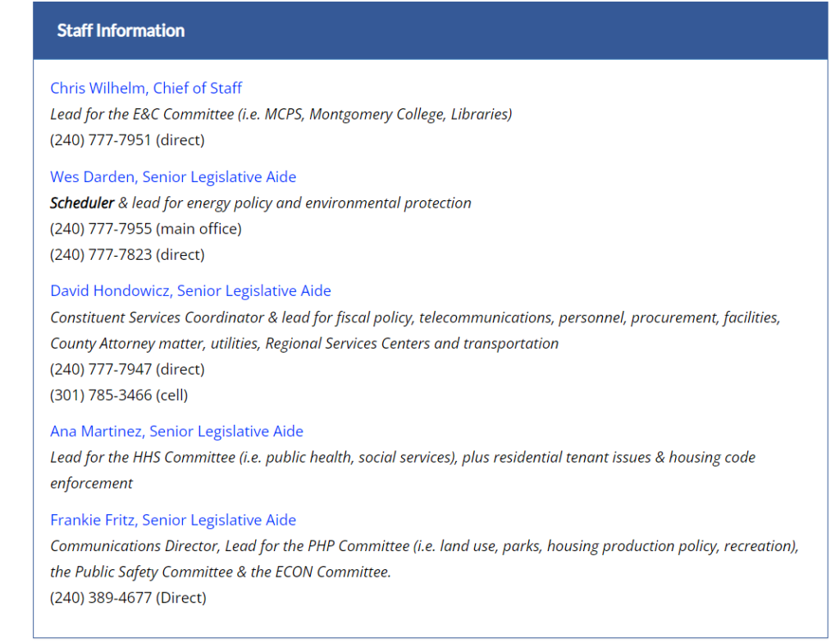
Task: Click main office phone number (240) 777-7955
Action: [101, 229]
